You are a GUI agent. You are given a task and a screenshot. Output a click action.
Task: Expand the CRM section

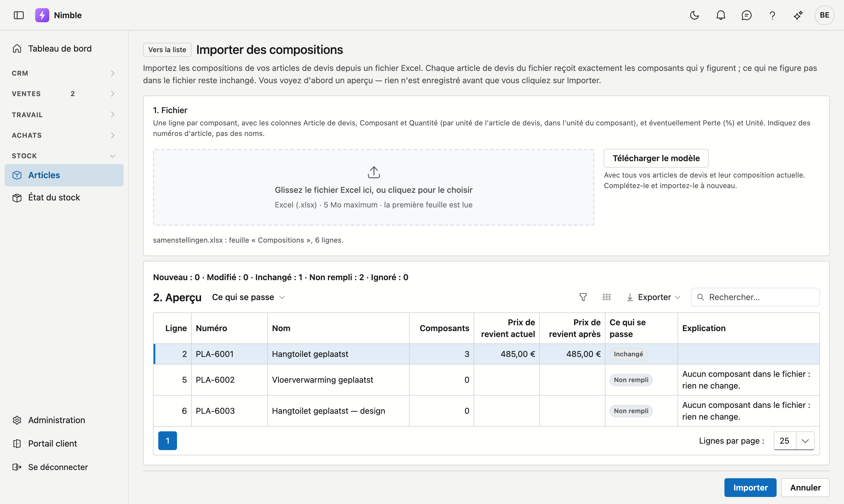64,73
